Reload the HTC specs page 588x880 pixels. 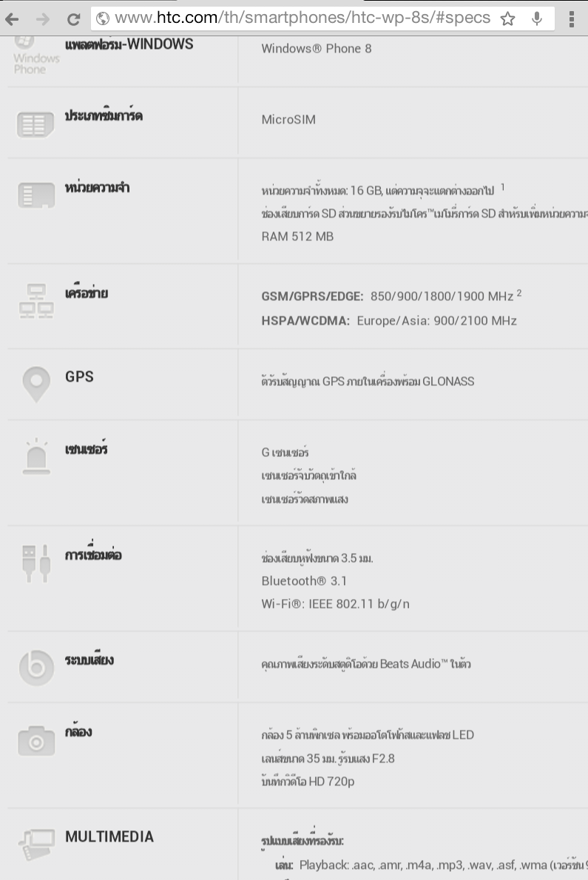(73, 19)
